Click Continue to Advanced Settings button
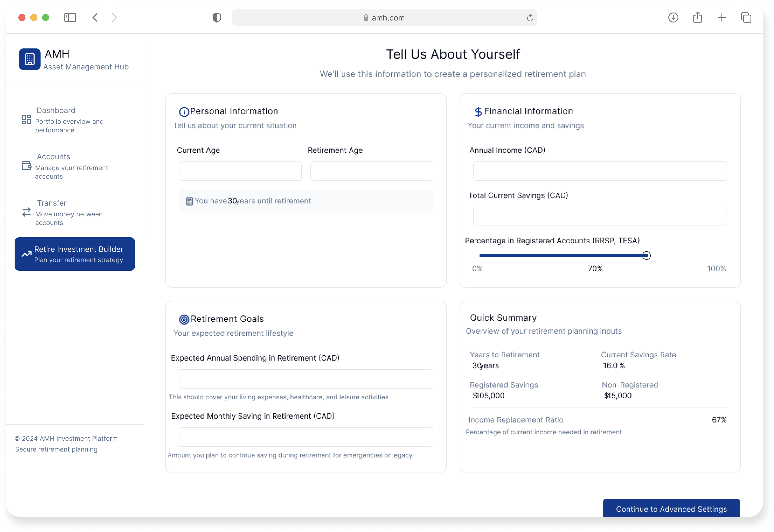Image resolution: width=774 pixels, height=532 pixels. (x=671, y=509)
